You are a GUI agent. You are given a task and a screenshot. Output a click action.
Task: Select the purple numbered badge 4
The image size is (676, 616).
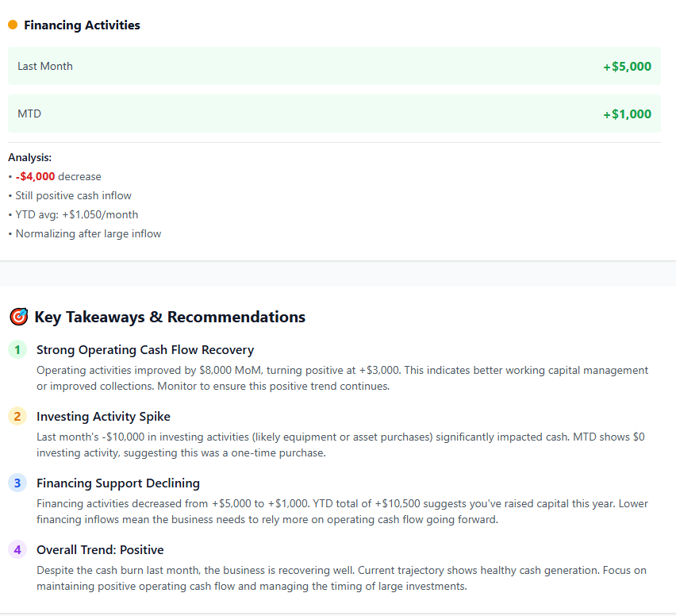pos(17,549)
